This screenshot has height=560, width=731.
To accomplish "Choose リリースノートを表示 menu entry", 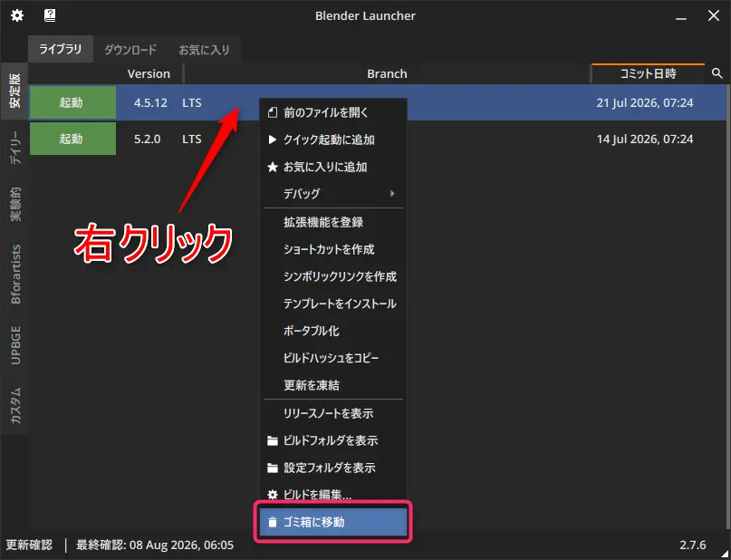I will coord(333,413).
